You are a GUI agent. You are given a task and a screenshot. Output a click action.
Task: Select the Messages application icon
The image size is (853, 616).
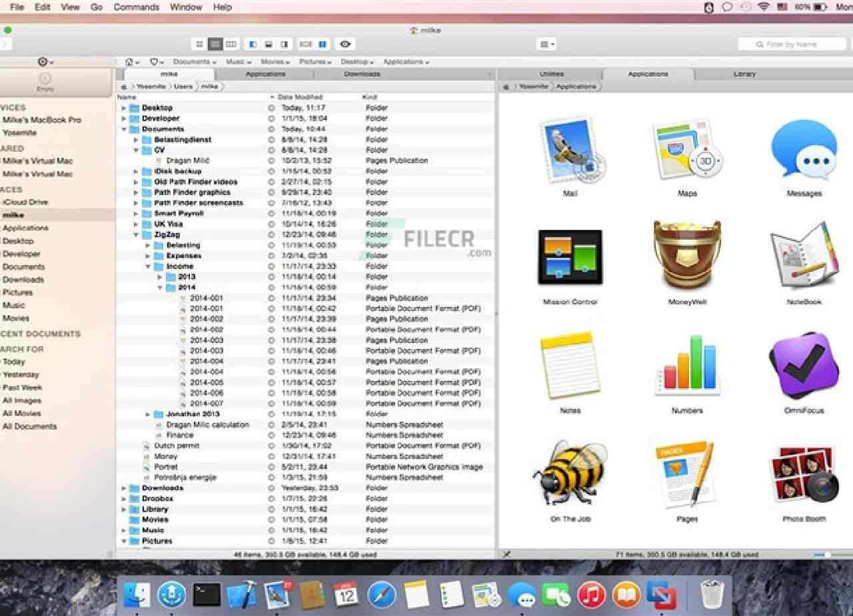[x=804, y=150]
